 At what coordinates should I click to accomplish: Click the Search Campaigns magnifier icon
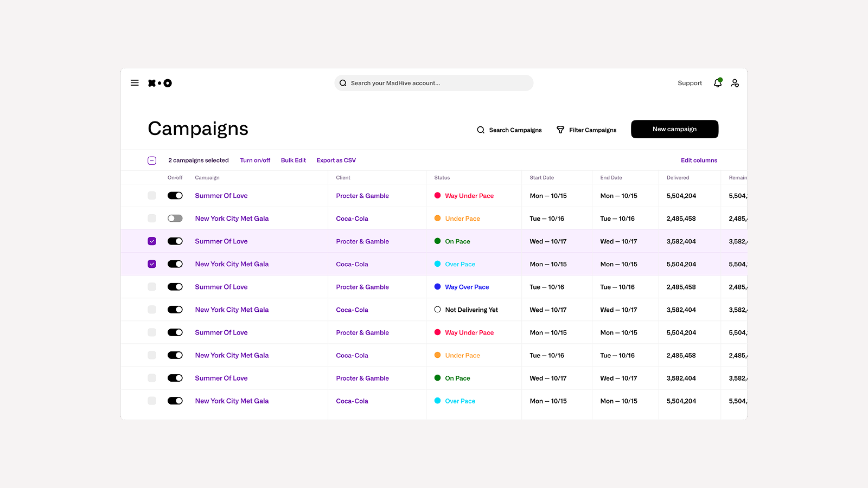pos(481,130)
